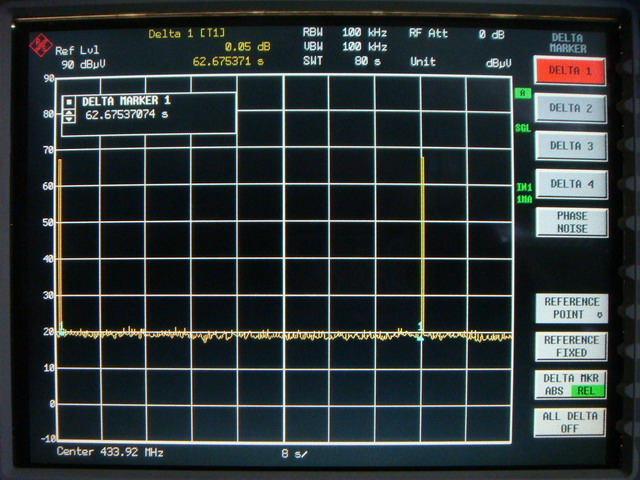Activate the DELTA 2 softkey

pos(570,109)
